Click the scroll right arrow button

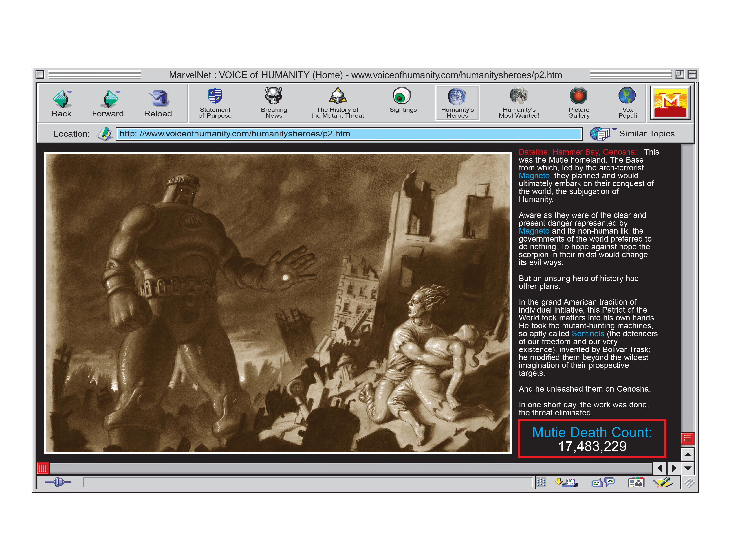(674, 468)
